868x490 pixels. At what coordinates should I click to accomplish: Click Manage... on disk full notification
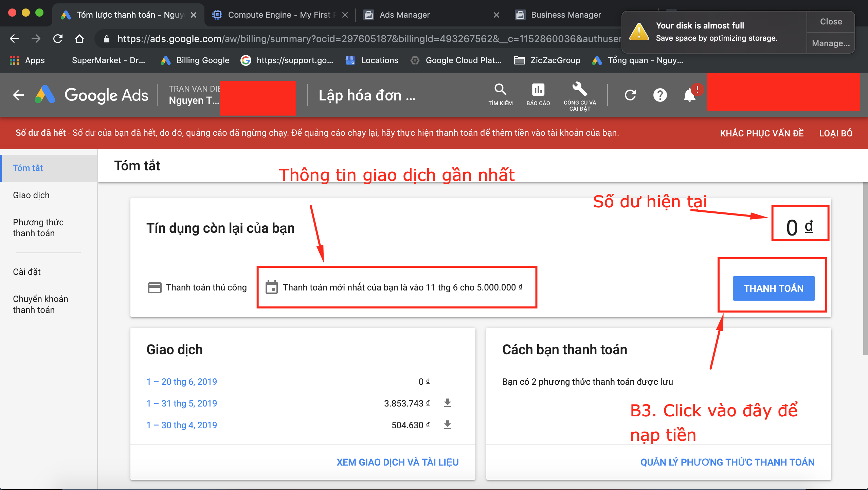point(831,43)
